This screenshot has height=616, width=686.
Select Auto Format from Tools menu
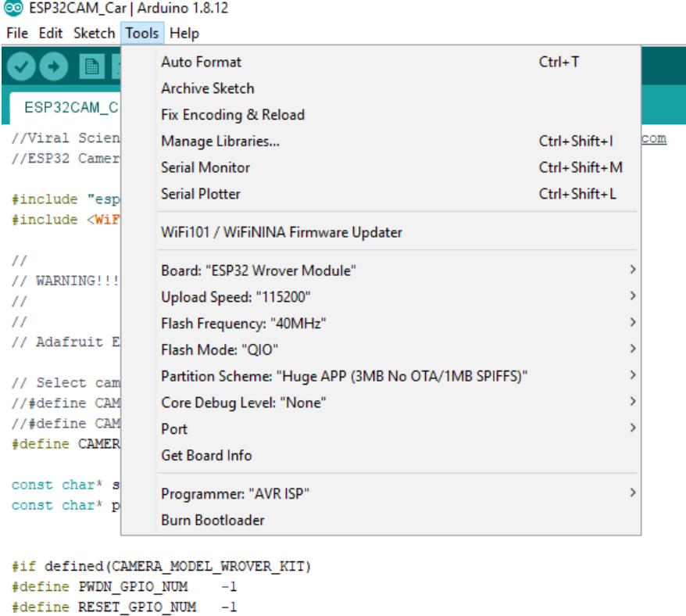click(202, 62)
